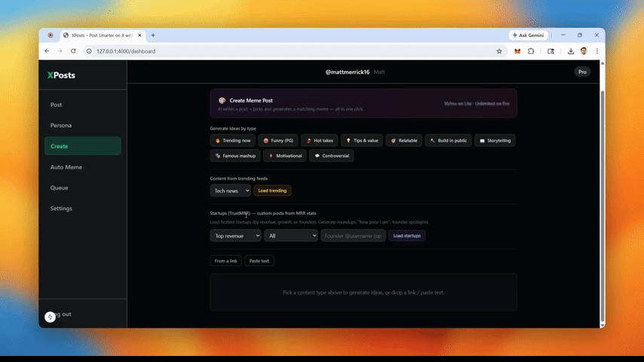Open a new browser tab with plus icon

pos(153,35)
